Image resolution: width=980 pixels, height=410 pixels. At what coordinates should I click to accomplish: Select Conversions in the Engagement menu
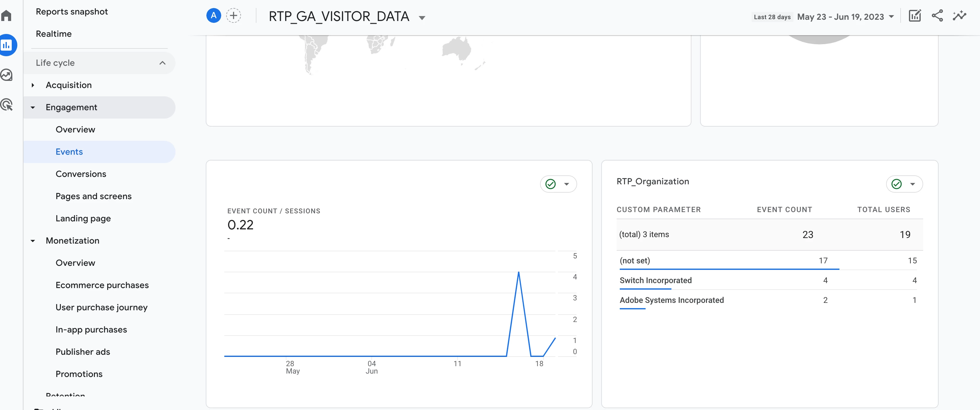point(81,174)
